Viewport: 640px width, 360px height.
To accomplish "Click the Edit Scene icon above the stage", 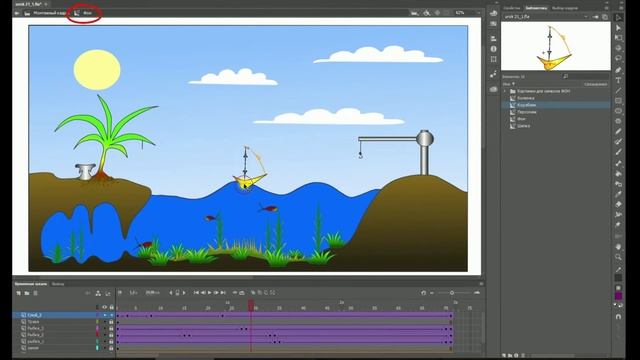I will (415, 13).
